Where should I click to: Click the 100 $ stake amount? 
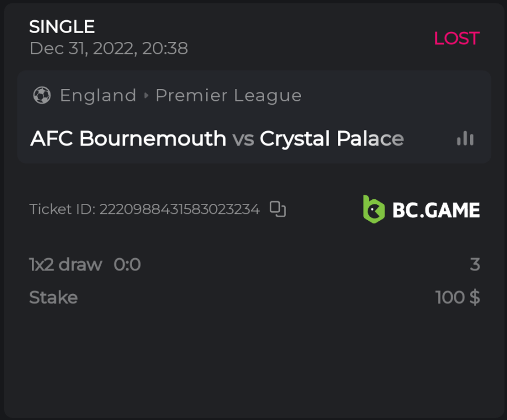pos(457,297)
